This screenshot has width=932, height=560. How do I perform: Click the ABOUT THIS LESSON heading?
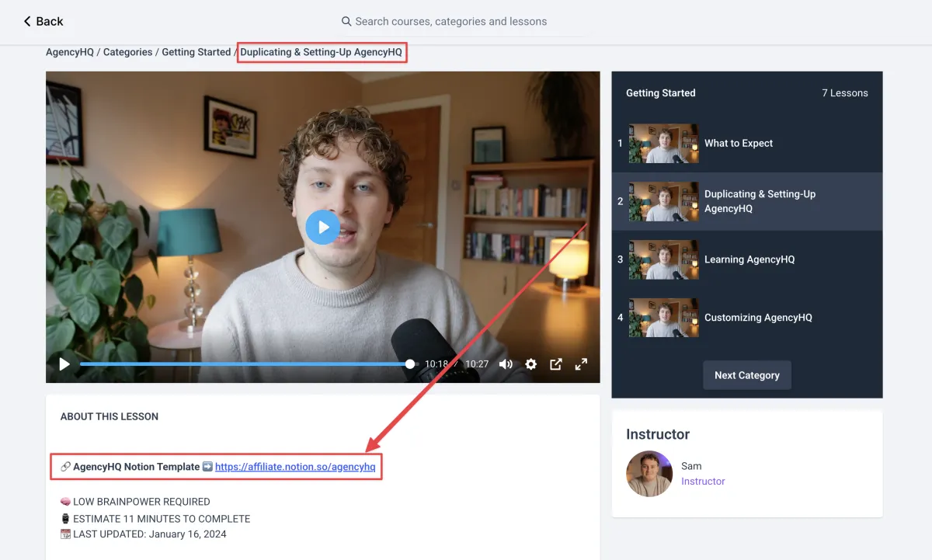pos(110,416)
